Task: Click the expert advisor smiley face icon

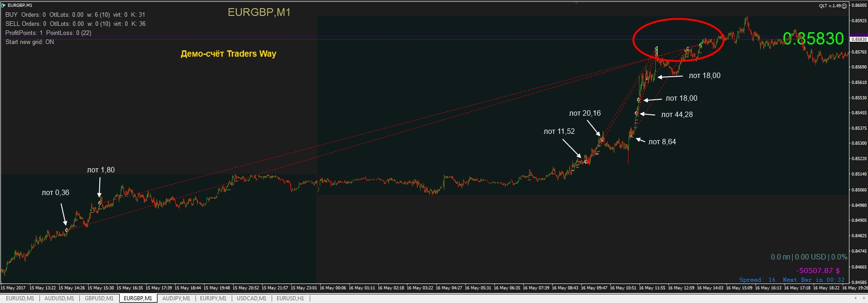Action: pyautogui.click(x=844, y=6)
